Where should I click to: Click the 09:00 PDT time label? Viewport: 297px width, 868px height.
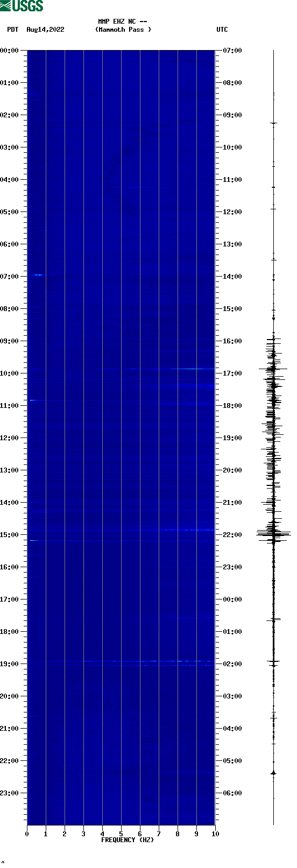click(x=10, y=341)
